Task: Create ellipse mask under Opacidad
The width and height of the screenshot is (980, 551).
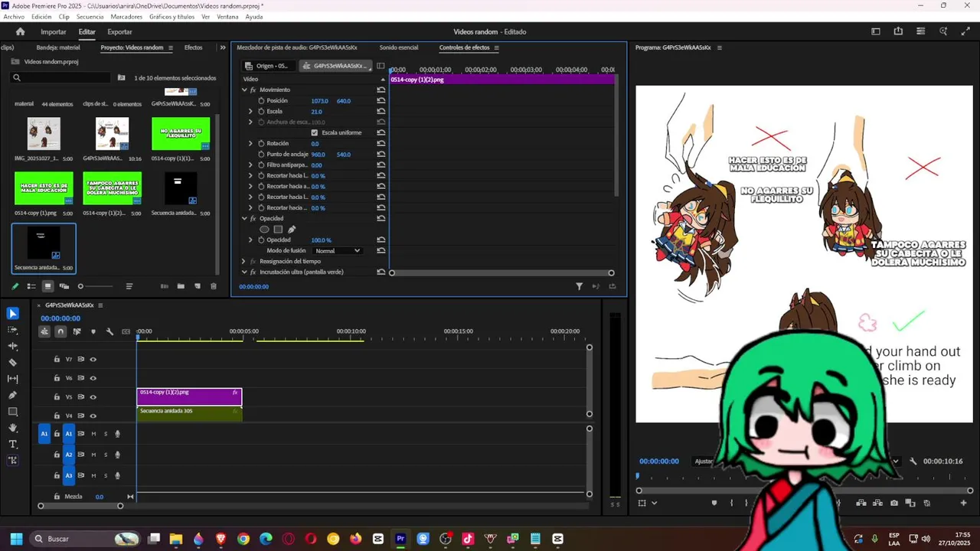Action: pyautogui.click(x=264, y=229)
